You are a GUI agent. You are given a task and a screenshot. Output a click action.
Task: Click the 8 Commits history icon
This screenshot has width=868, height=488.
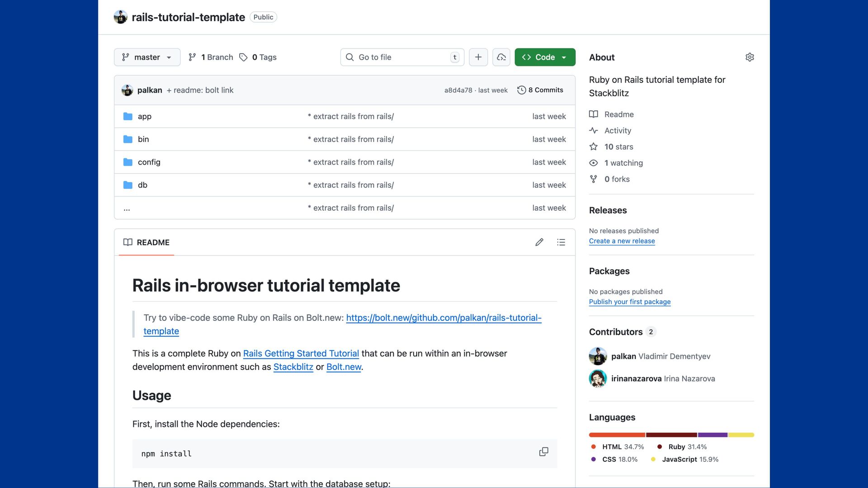click(521, 90)
